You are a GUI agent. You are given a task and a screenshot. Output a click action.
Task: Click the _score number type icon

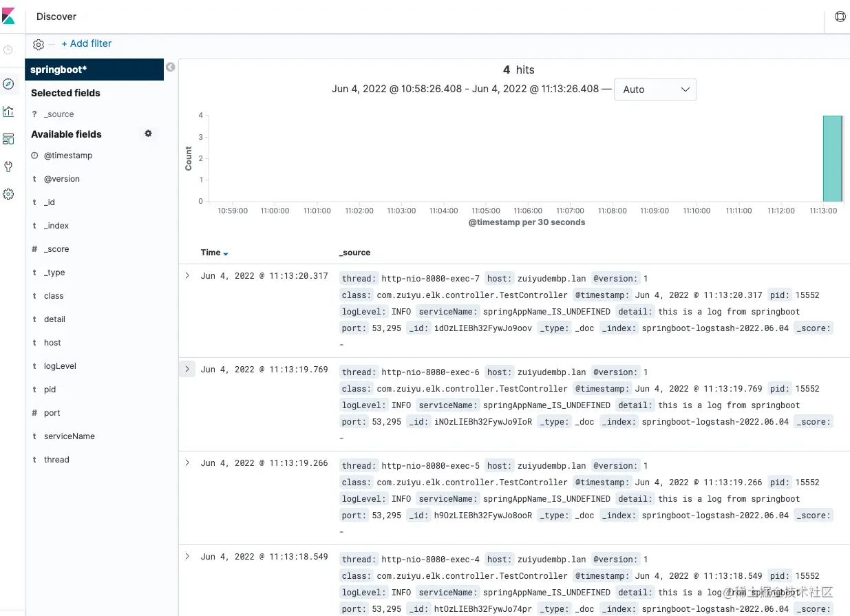34,249
